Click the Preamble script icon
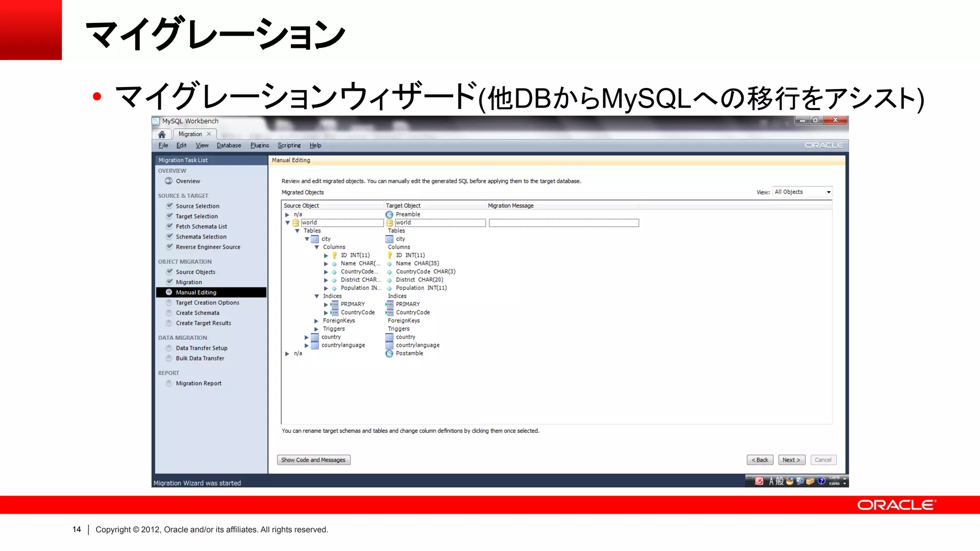The image size is (980, 551). (390, 215)
